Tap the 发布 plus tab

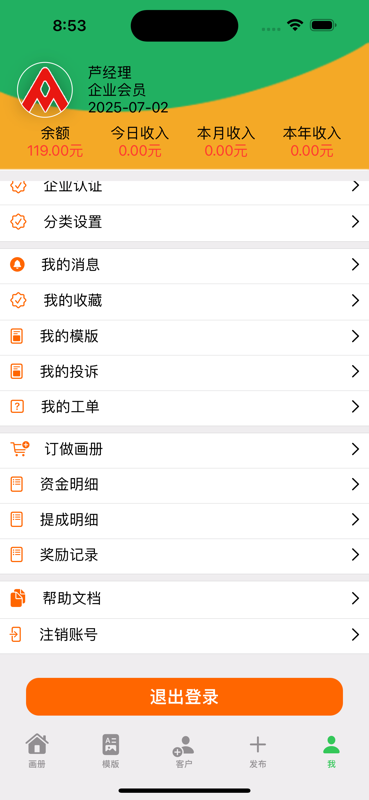tap(258, 751)
